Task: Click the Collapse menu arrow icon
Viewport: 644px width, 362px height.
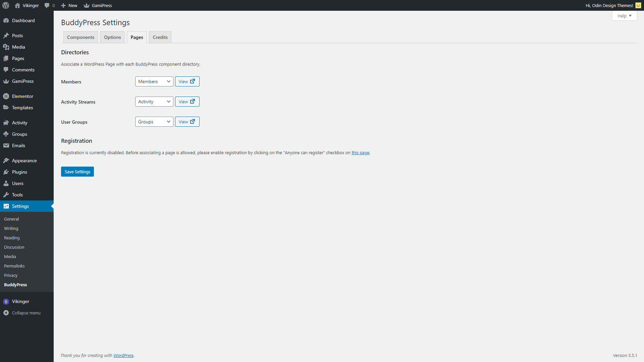Action: pyautogui.click(x=6, y=313)
